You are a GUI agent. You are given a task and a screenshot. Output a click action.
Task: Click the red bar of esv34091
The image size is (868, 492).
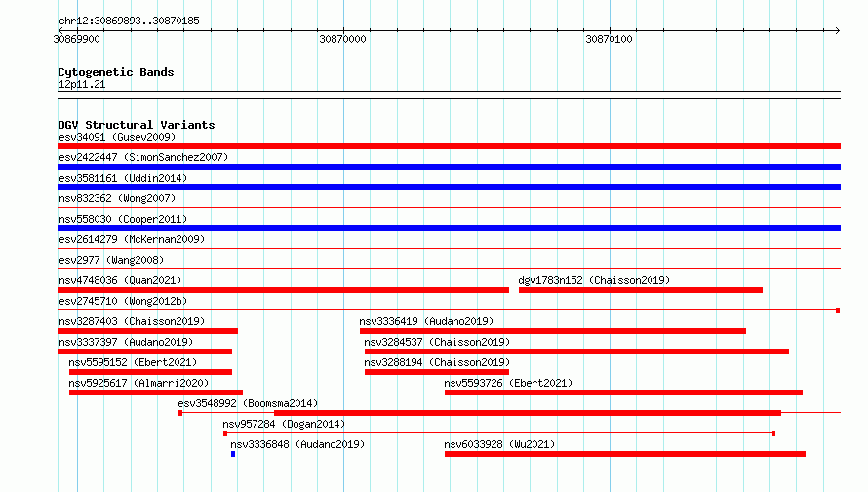tap(449, 146)
